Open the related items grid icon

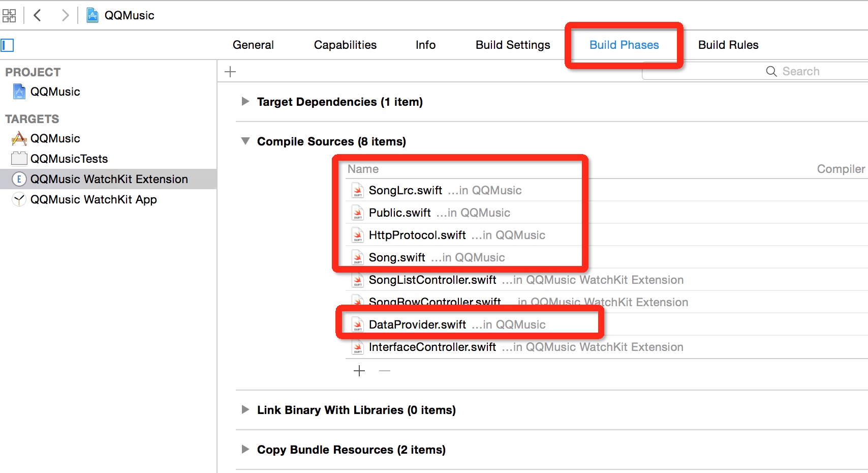[9, 16]
